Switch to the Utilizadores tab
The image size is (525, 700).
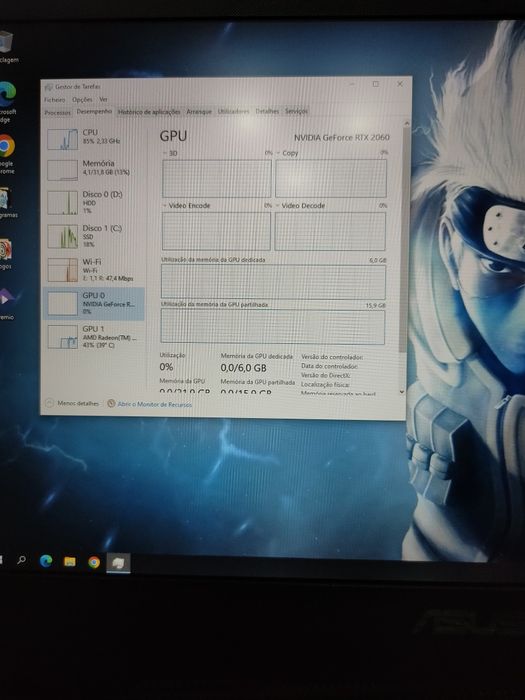pyautogui.click(x=233, y=111)
